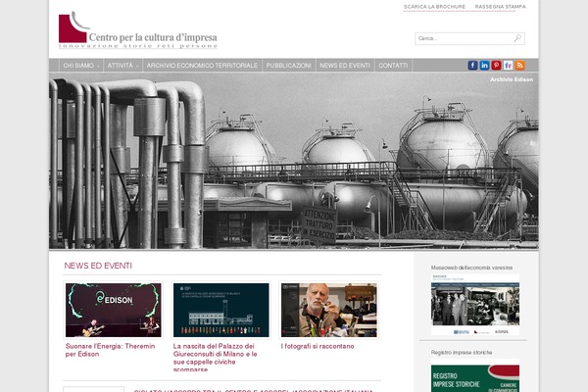Click the Museoweb dell'economia varesina title
Image resolution: width=588 pixels, height=392 pixels.
471,268
